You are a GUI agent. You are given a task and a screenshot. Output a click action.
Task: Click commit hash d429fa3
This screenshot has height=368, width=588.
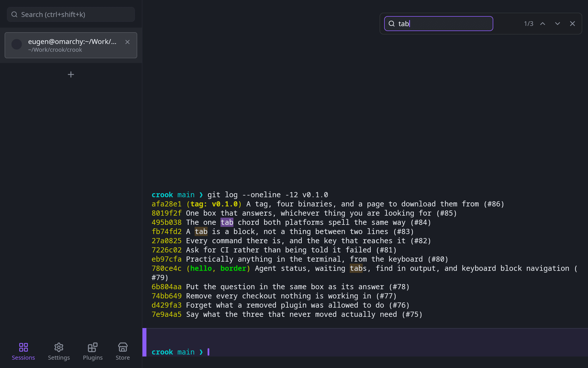[167, 305]
